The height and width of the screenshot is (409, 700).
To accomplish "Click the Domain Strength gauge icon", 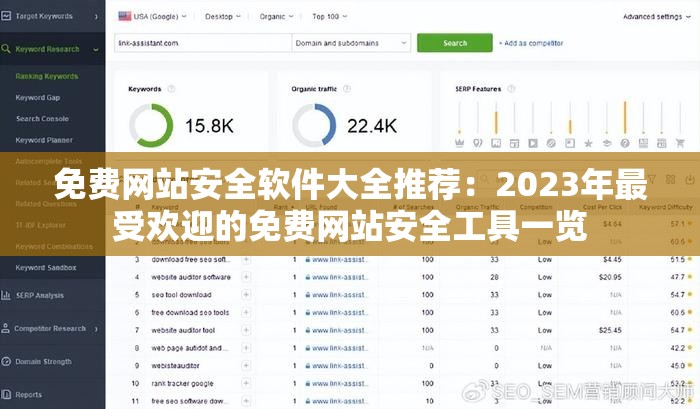I will click(6, 361).
